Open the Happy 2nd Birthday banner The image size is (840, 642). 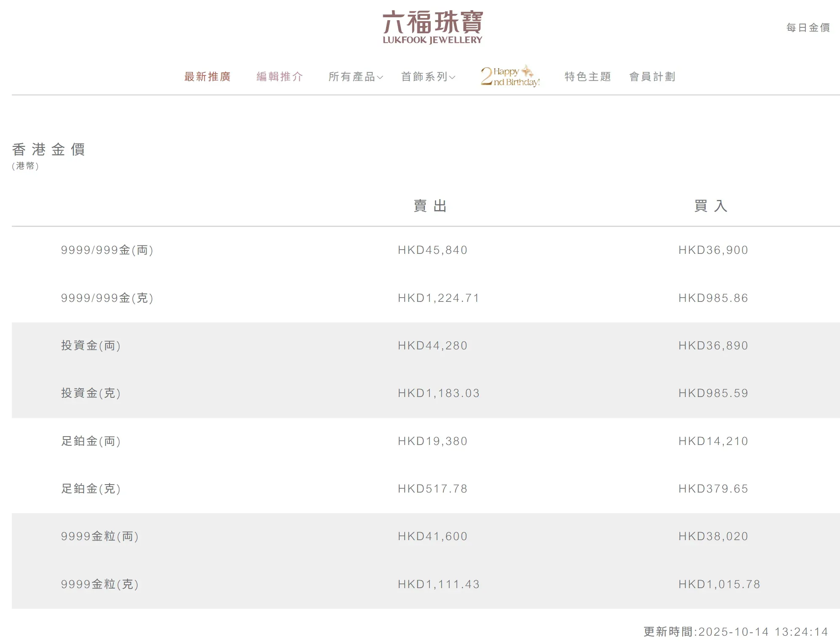click(510, 77)
